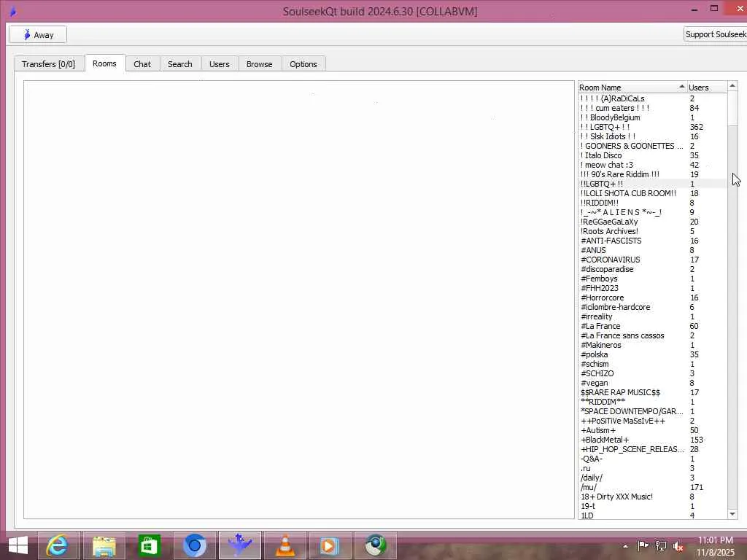The width and height of the screenshot is (747, 560).
Task: Select the '#discoparadise' room
Action: 652,269
